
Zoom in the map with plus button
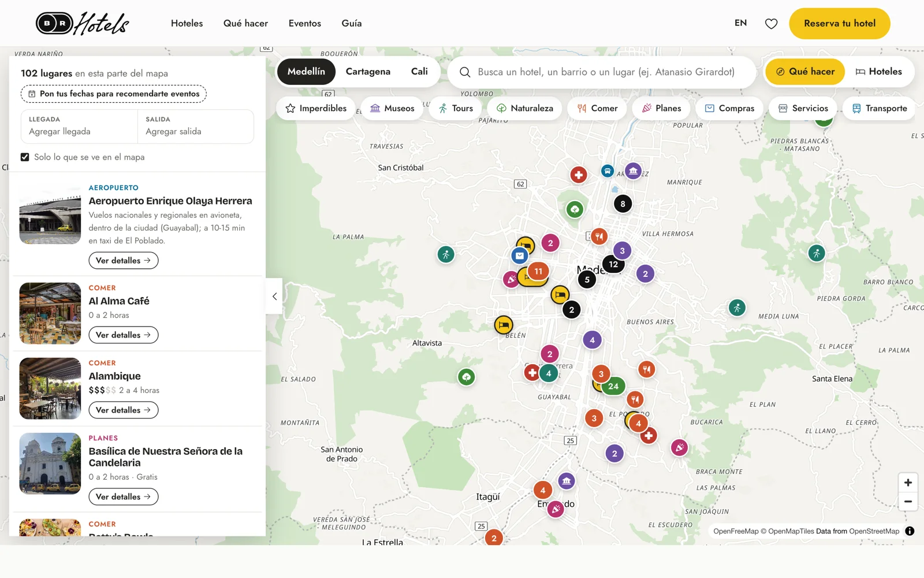[x=908, y=483]
